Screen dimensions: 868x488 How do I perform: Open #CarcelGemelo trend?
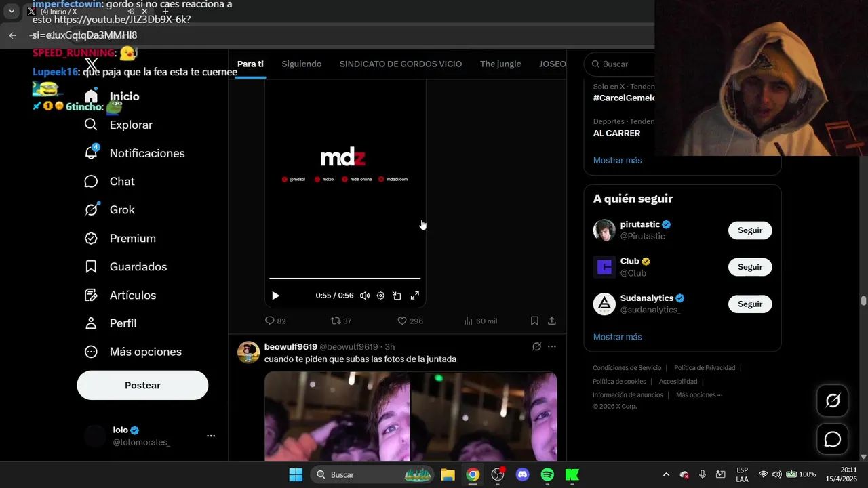point(624,98)
